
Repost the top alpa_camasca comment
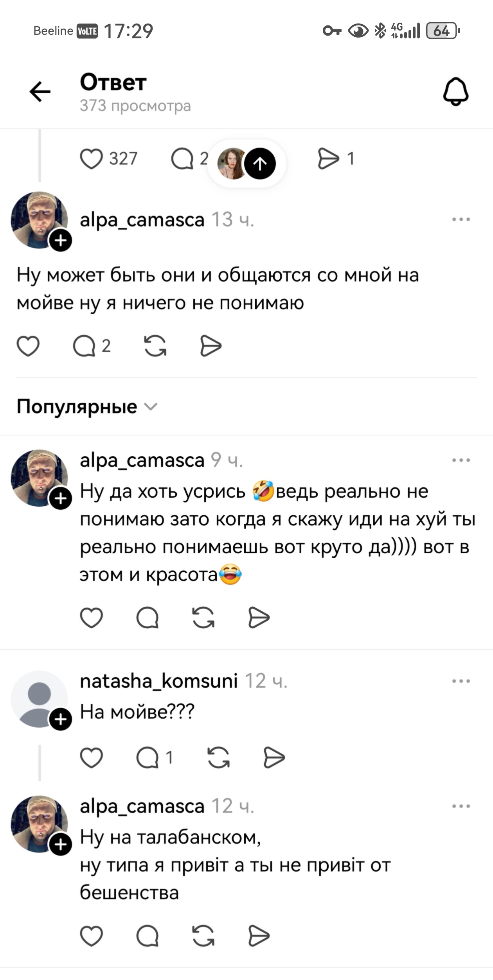155,345
